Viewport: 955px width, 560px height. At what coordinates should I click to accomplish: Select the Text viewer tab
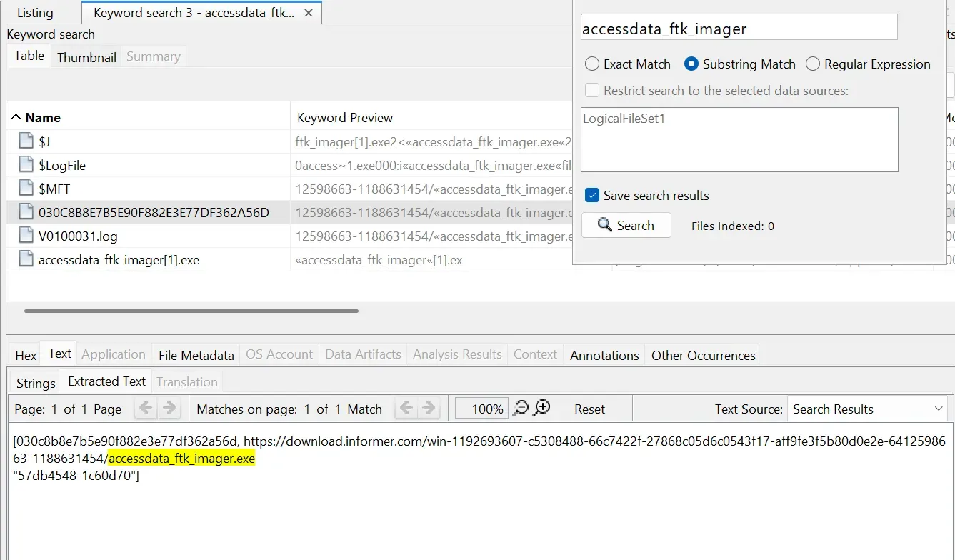tap(60, 353)
